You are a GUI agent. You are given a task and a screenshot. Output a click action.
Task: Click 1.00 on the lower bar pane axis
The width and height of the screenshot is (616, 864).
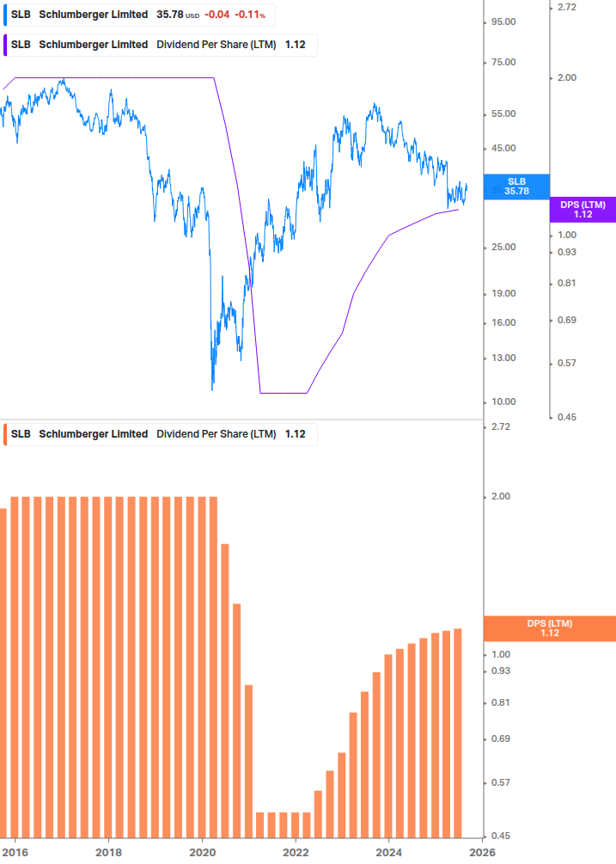click(501, 654)
